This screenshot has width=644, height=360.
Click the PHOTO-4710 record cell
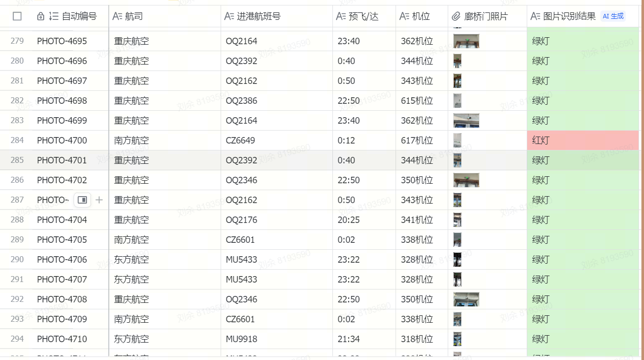pos(62,339)
